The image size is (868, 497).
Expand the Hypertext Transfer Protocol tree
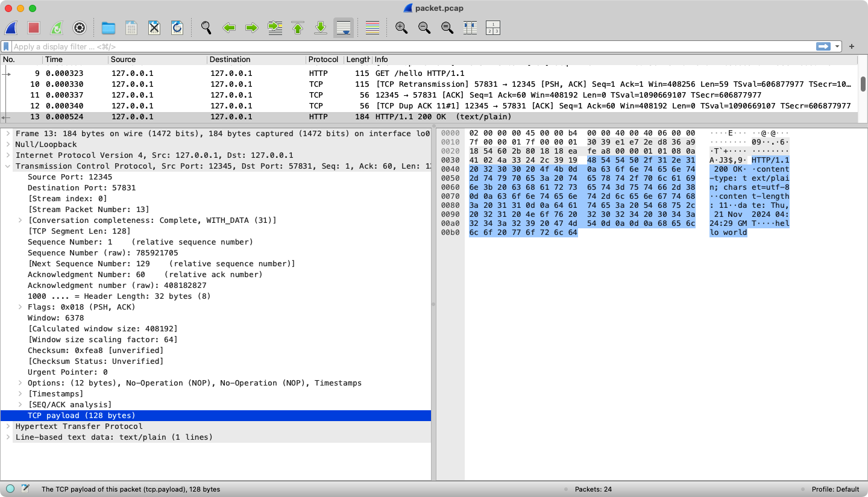8,426
